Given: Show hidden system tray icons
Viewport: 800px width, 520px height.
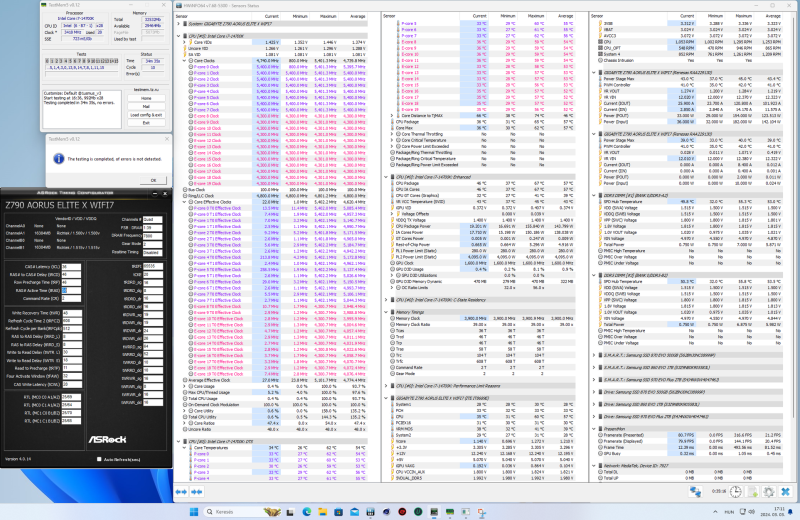Looking at the screenshot, I should pos(715,512).
